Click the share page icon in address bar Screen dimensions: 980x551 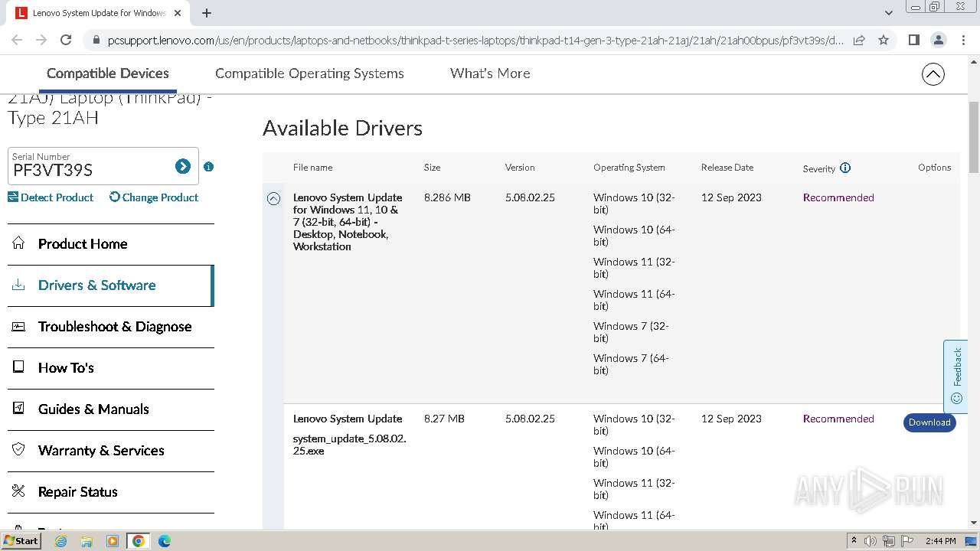(859, 40)
